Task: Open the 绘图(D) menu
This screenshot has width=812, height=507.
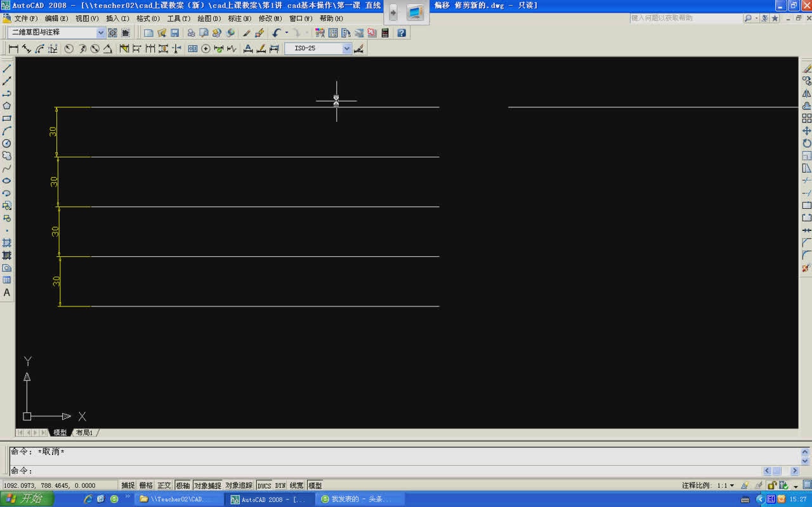Action: (x=209, y=18)
